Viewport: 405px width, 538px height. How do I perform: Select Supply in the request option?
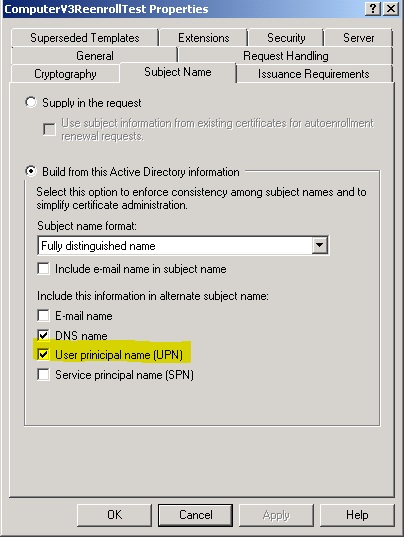pyautogui.click(x=31, y=102)
